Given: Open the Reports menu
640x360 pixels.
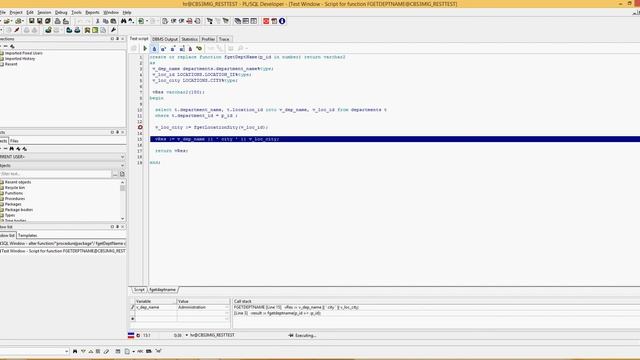Looking at the screenshot, I should [92, 13].
